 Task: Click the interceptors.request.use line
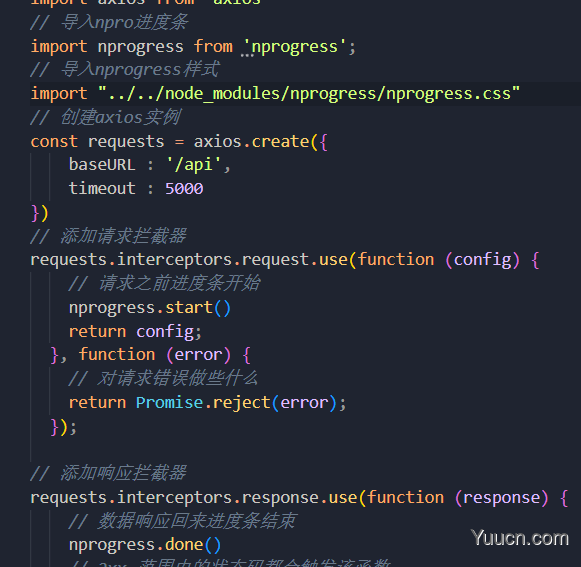[x=285, y=260]
